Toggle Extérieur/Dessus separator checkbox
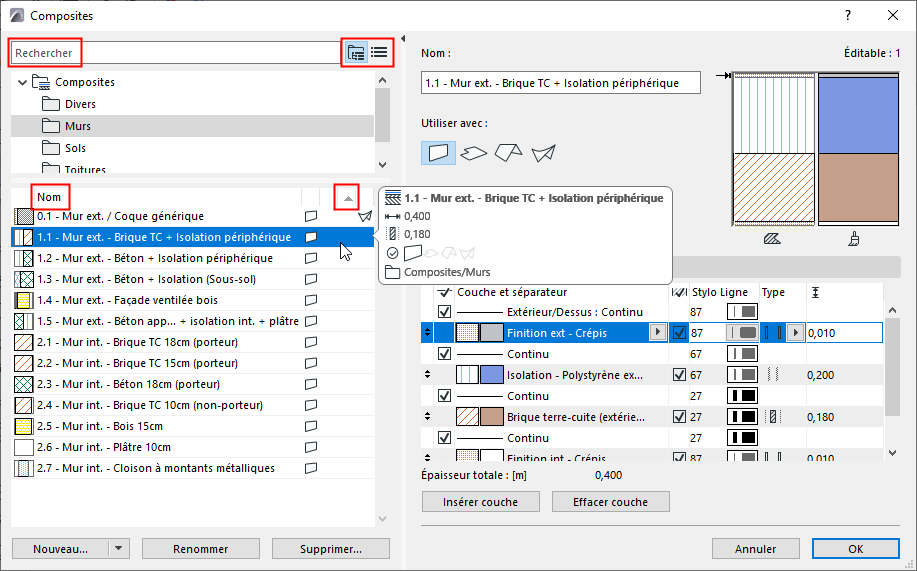This screenshot has height=571, width=917. pos(444,312)
